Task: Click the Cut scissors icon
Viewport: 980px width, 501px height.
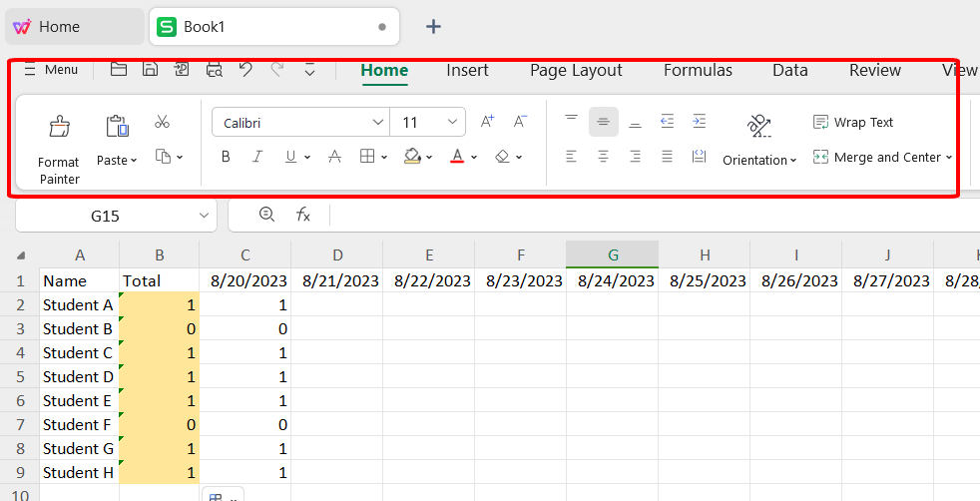Action: [x=163, y=122]
